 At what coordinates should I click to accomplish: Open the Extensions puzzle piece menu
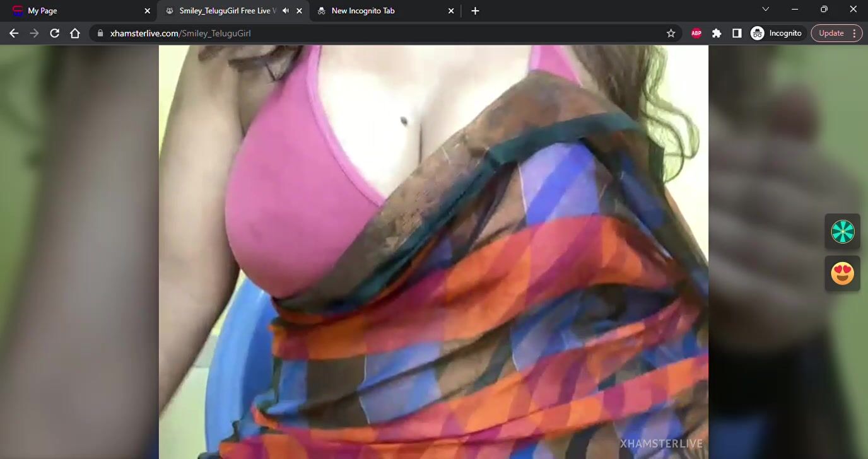click(717, 33)
